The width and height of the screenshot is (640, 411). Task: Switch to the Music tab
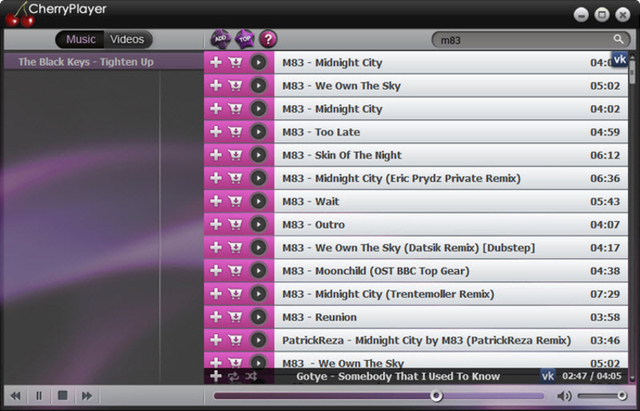coord(80,39)
